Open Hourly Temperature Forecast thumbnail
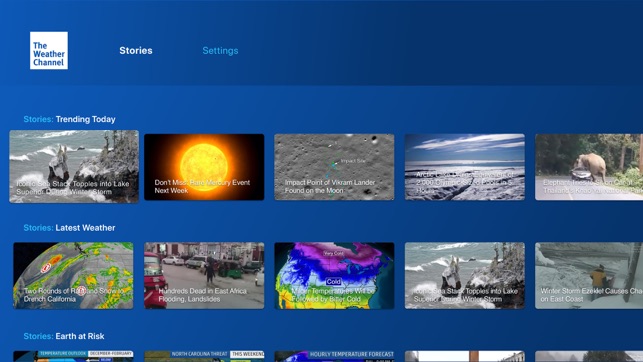This screenshot has width=643, height=362. coord(334,356)
